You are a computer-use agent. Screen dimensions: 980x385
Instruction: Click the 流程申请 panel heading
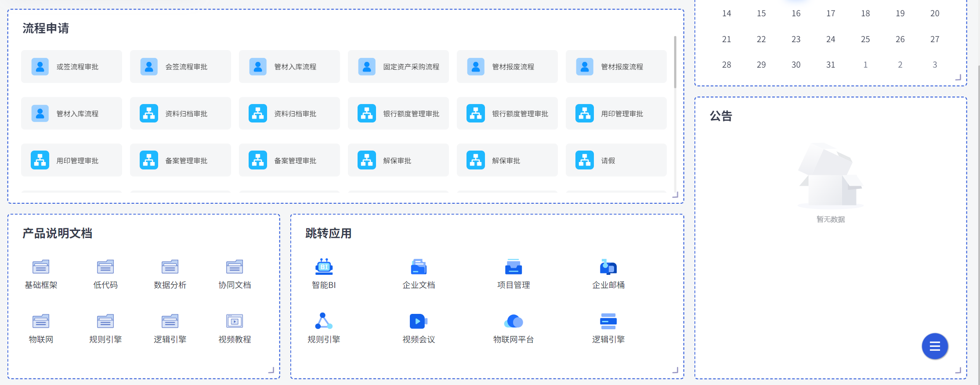[46, 29]
